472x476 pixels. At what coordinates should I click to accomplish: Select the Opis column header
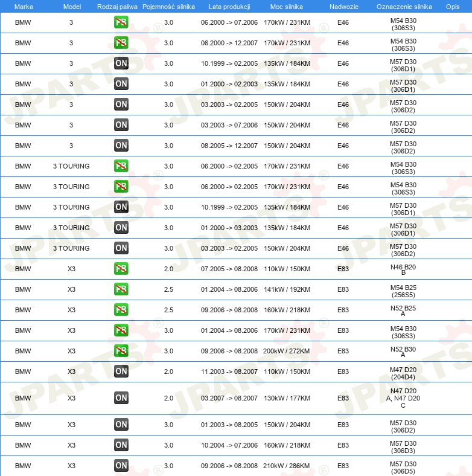[x=452, y=7]
